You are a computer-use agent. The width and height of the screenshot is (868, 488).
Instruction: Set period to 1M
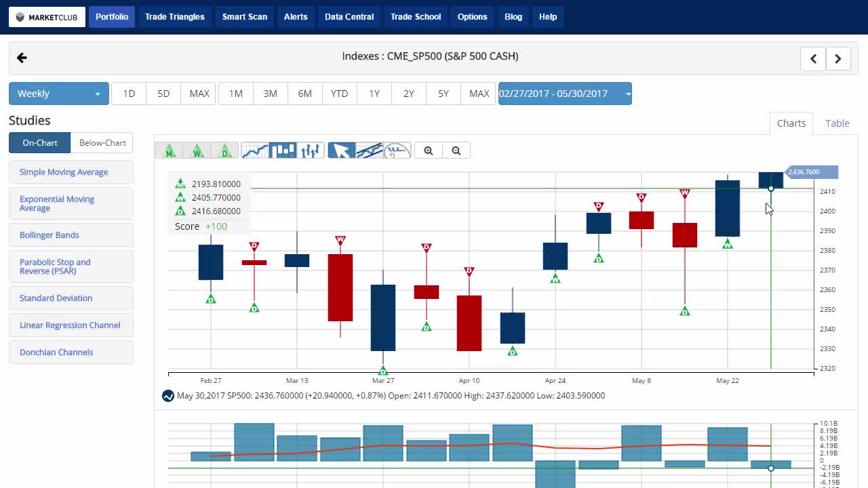point(236,94)
